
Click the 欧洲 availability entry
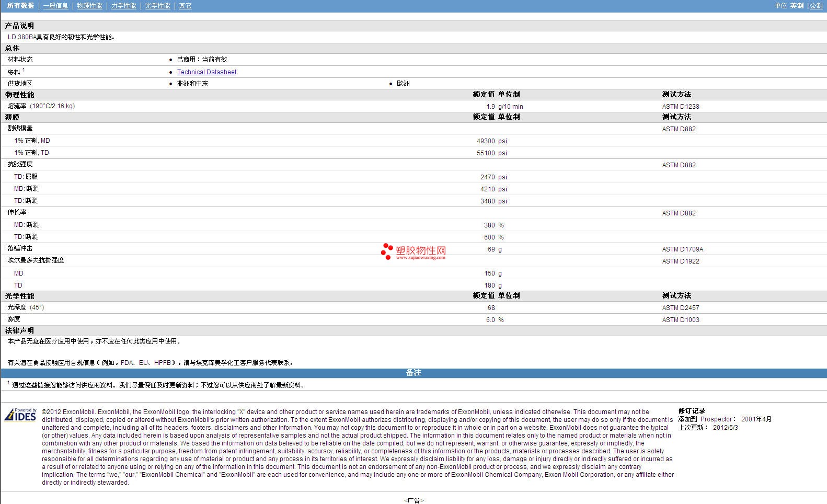coord(403,84)
